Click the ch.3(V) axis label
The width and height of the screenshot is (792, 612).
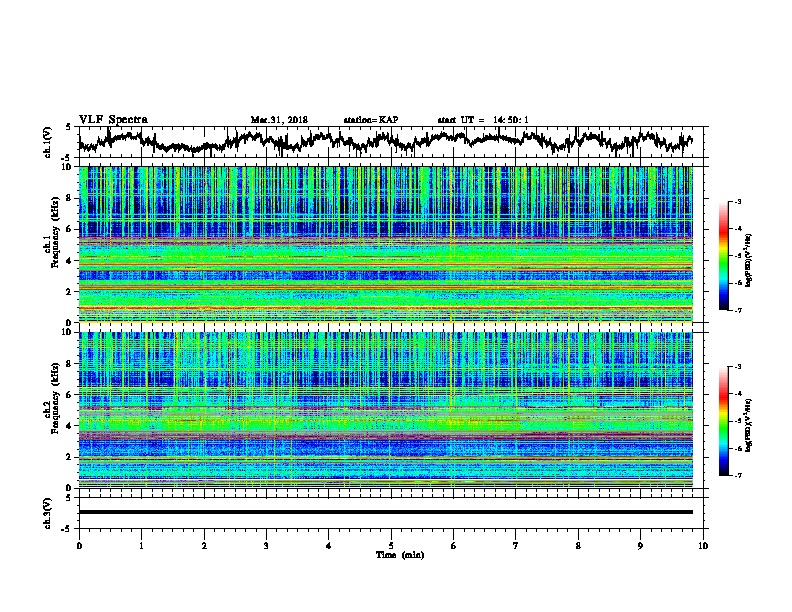click(48, 513)
